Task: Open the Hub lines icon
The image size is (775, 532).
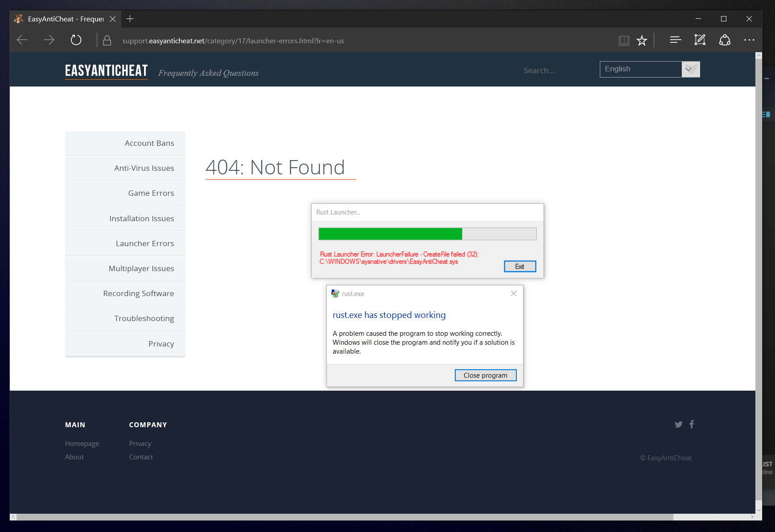Action: point(676,40)
